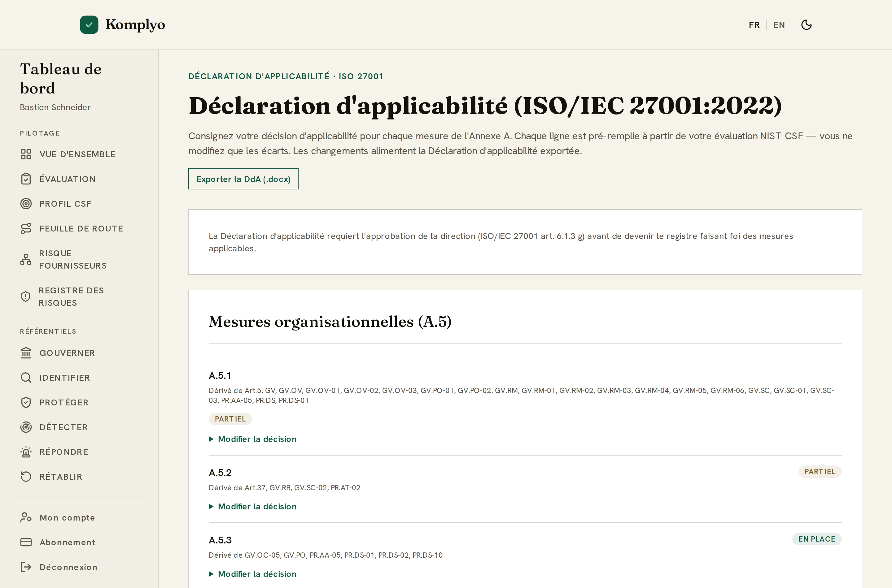This screenshot has height=588, width=892.
Task: Click the EN PLACE badge on A.5.3
Action: coord(816,539)
